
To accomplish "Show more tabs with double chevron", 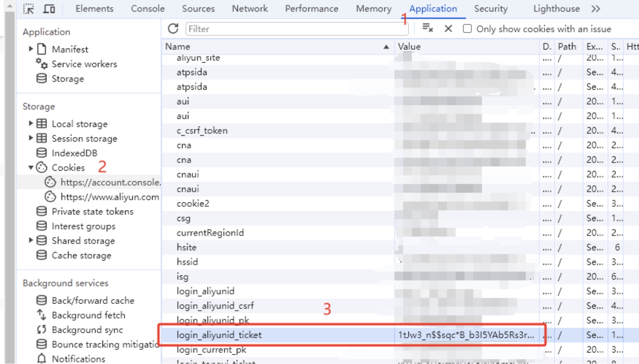I will point(596,8).
